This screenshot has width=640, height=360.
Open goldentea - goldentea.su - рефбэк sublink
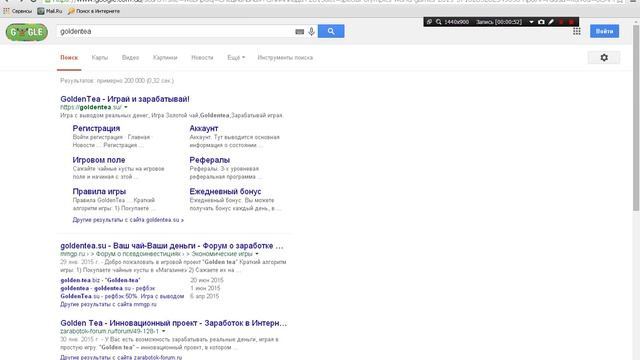coord(108,288)
